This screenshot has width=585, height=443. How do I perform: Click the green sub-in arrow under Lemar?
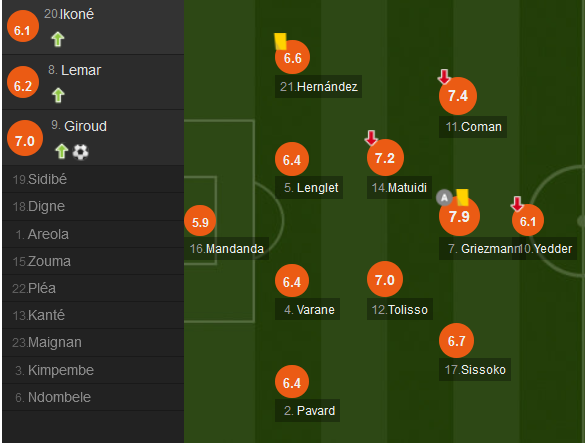(x=58, y=95)
